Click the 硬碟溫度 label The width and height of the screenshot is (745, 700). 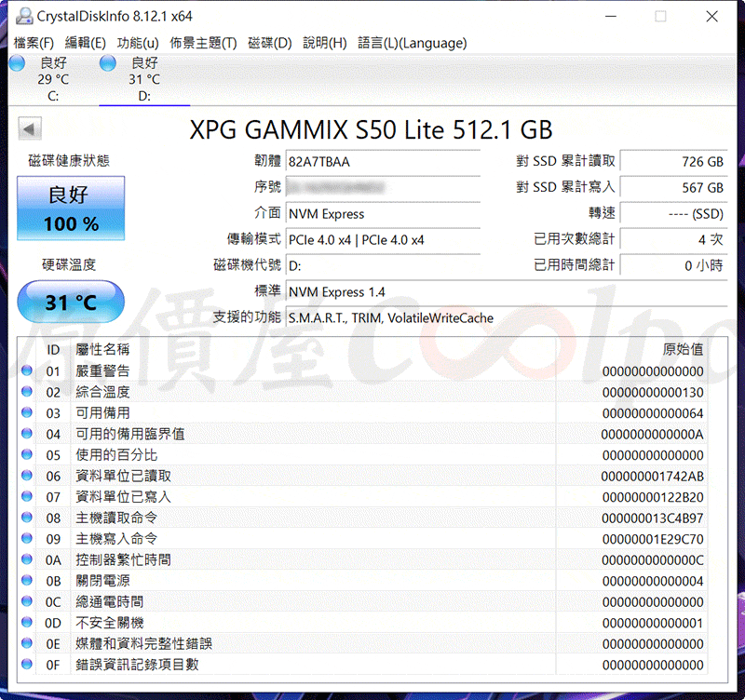(69, 264)
